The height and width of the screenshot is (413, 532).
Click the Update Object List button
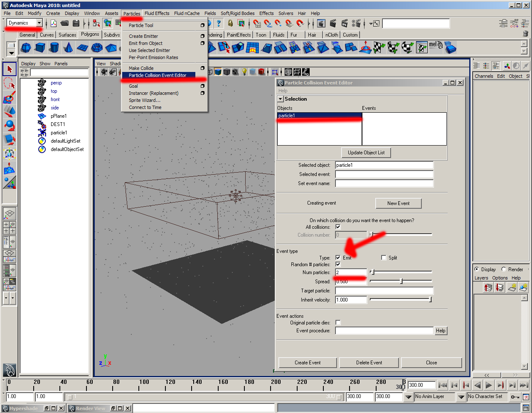click(x=366, y=153)
